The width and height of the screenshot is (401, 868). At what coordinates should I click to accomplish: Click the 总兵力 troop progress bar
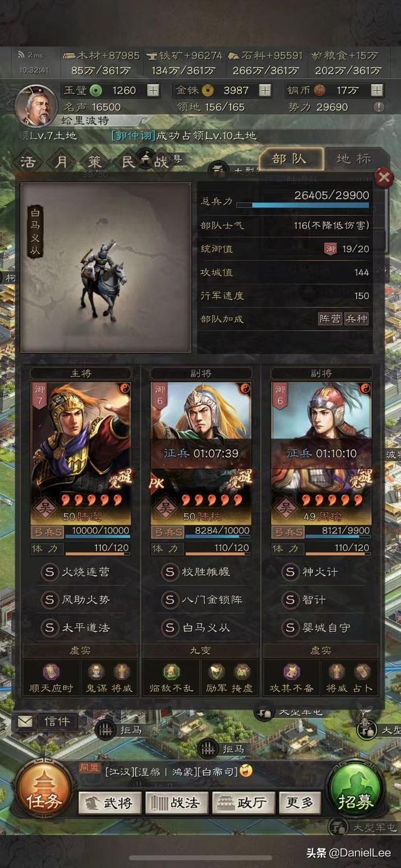click(303, 205)
